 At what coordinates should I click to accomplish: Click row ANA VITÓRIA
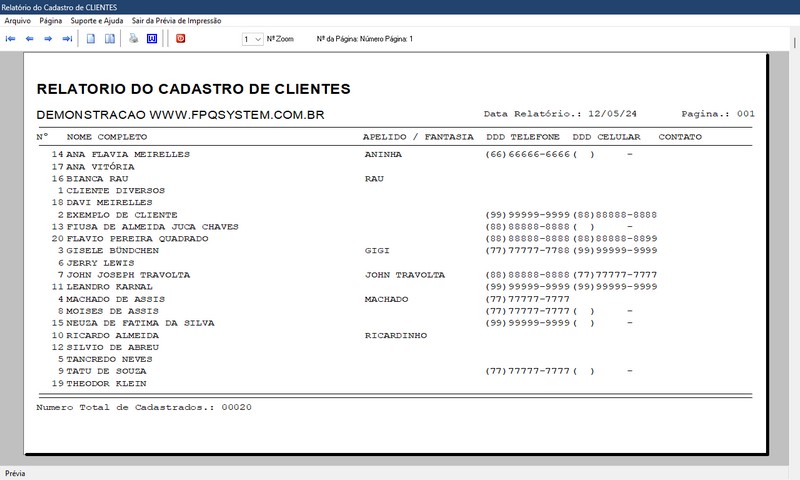click(101, 167)
